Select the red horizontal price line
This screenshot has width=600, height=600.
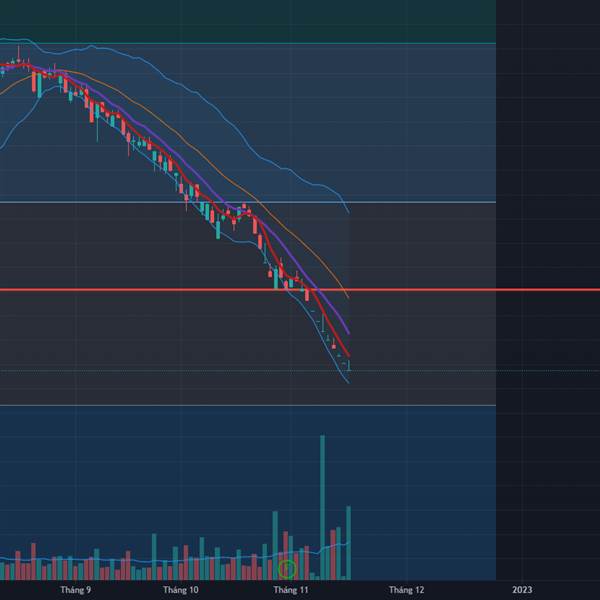[300, 290]
